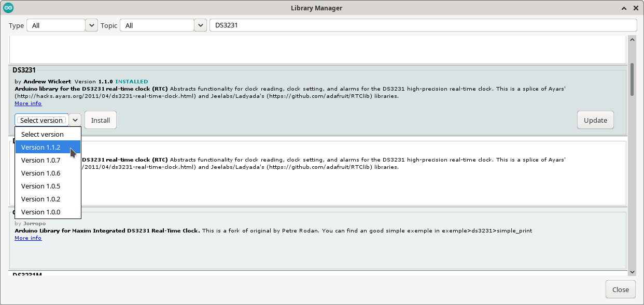Close the Library Manager window
The image size is (644, 305).
[x=636, y=8]
